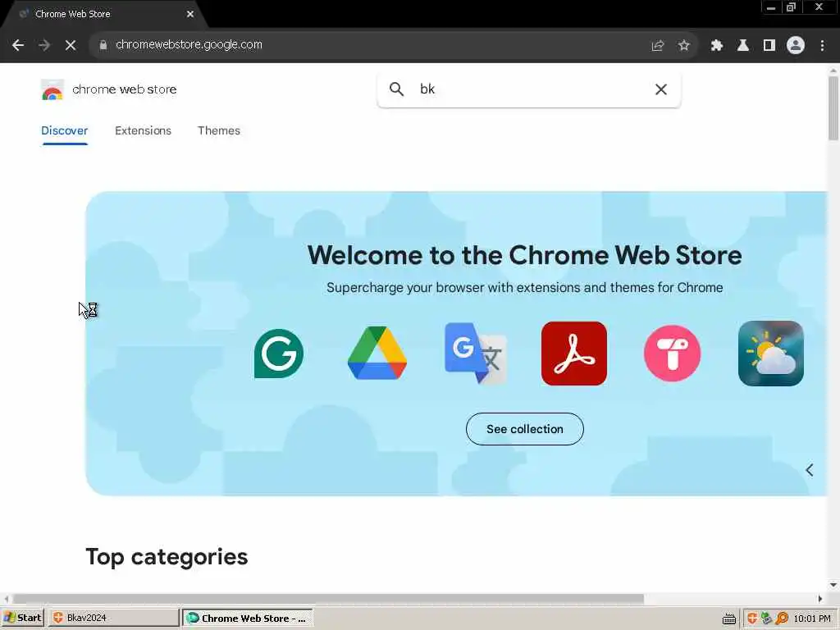
Task: Open the Windows Start menu
Action: point(22,619)
